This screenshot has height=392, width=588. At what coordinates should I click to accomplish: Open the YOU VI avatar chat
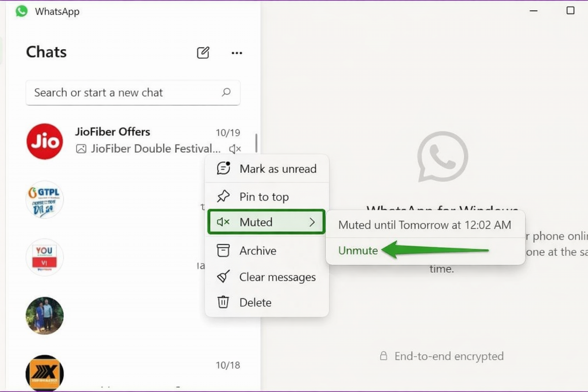tap(45, 258)
